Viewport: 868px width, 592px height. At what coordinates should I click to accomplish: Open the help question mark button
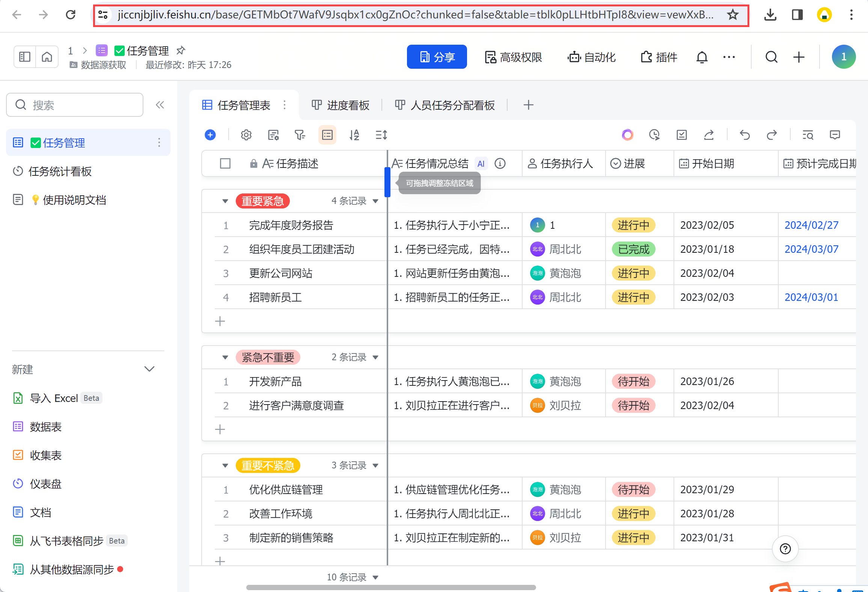pyautogui.click(x=785, y=549)
